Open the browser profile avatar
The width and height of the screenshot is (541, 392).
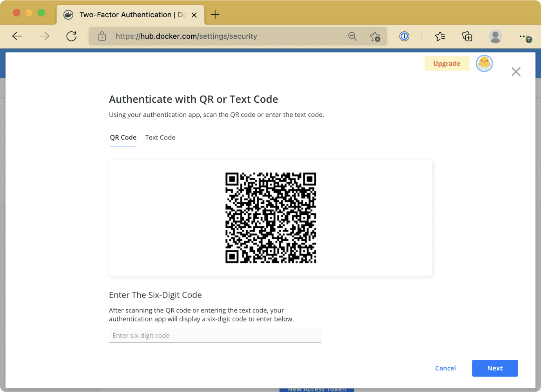coord(496,36)
